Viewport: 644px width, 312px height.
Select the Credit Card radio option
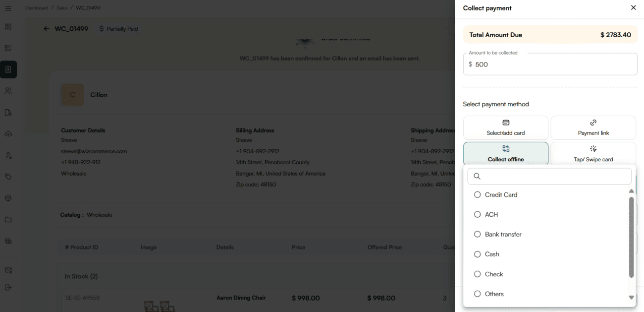pyautogui.click(x=478, y=195)
